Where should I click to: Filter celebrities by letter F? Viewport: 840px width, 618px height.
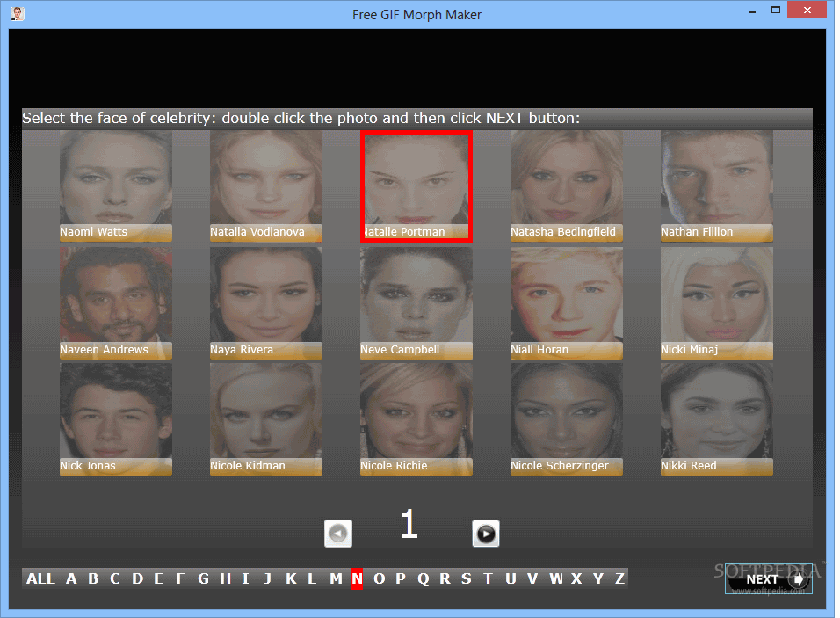tap(180, 578)
